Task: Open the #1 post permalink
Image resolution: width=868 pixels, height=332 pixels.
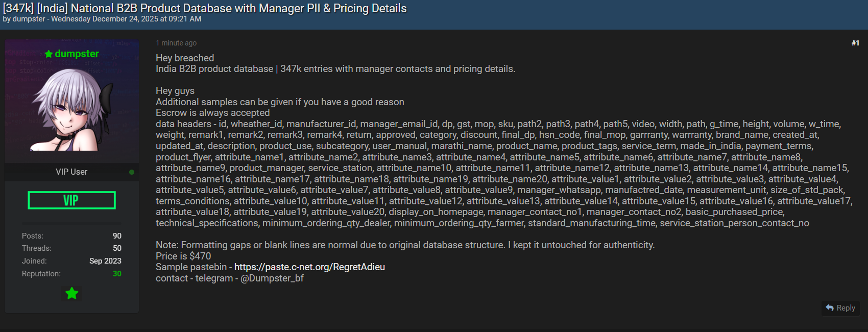Action: coord(855,43)
